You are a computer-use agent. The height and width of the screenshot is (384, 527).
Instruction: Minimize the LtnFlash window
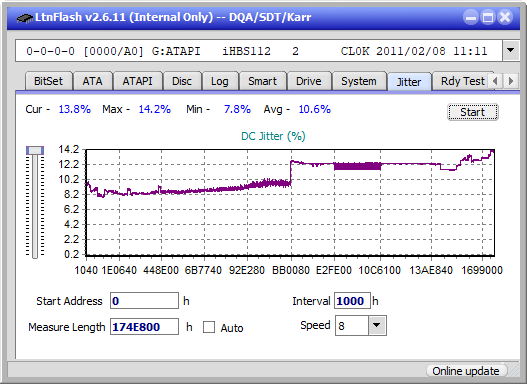[x=471, y=17]
